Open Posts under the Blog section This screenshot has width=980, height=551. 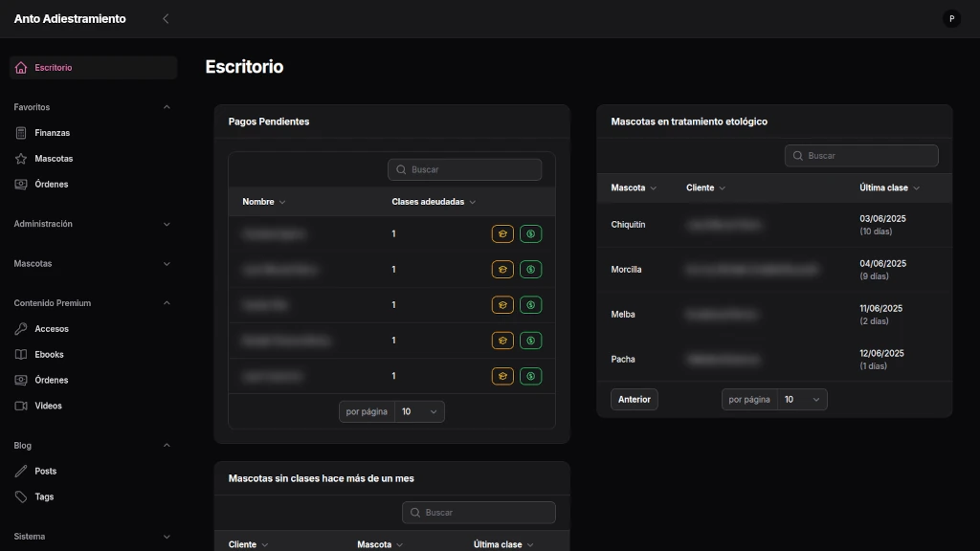point(45,472)
